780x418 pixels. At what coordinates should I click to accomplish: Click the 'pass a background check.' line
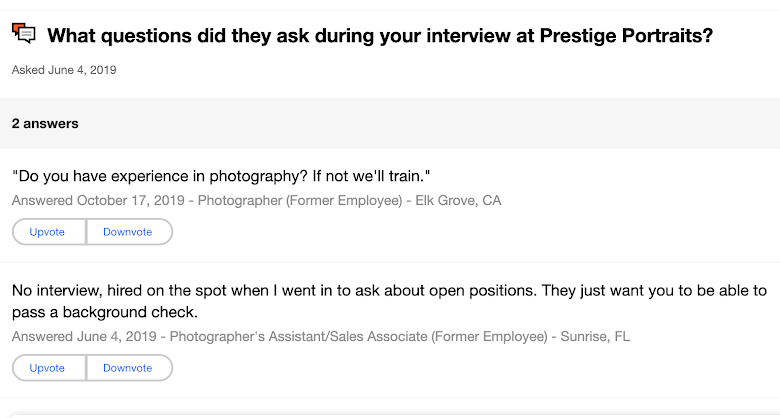click(105, 312)
